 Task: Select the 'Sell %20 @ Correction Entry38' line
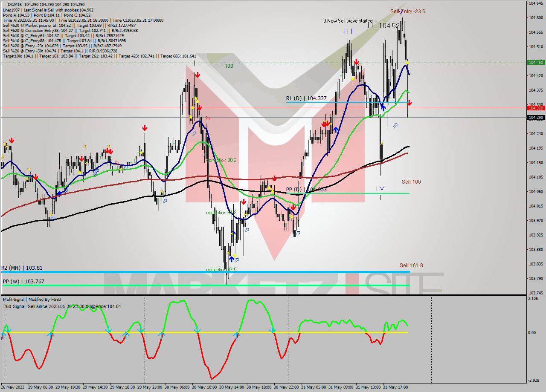coord(70,30)
